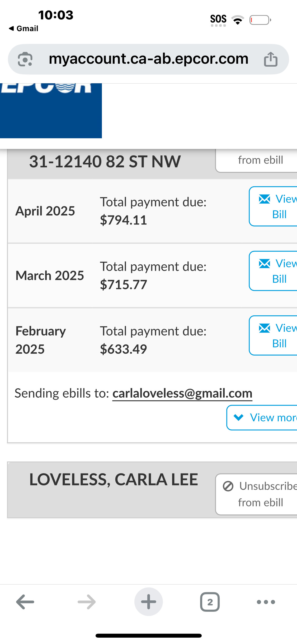
Task: Return to Gmail app via back indicator
Action: click(23, 29)
